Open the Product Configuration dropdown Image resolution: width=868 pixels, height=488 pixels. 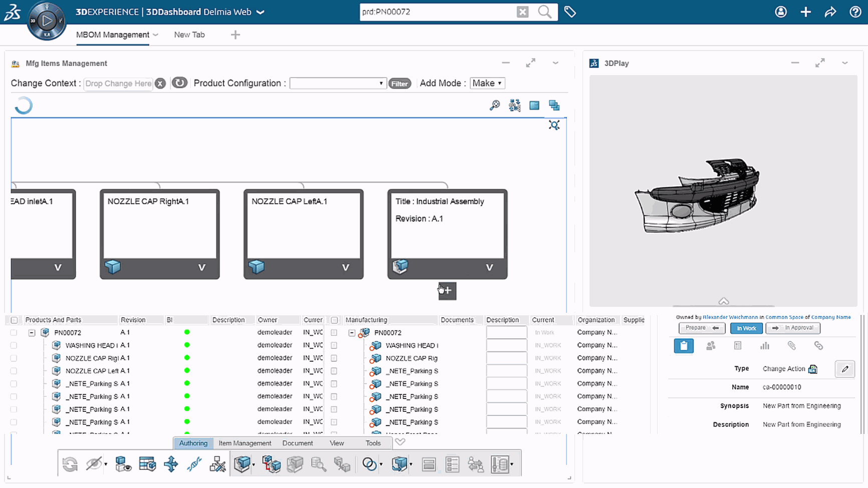(338, 83)
